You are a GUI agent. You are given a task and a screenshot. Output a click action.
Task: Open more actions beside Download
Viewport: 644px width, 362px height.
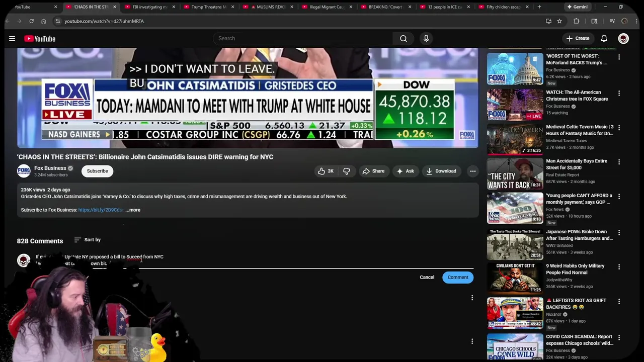coord(473,171)
